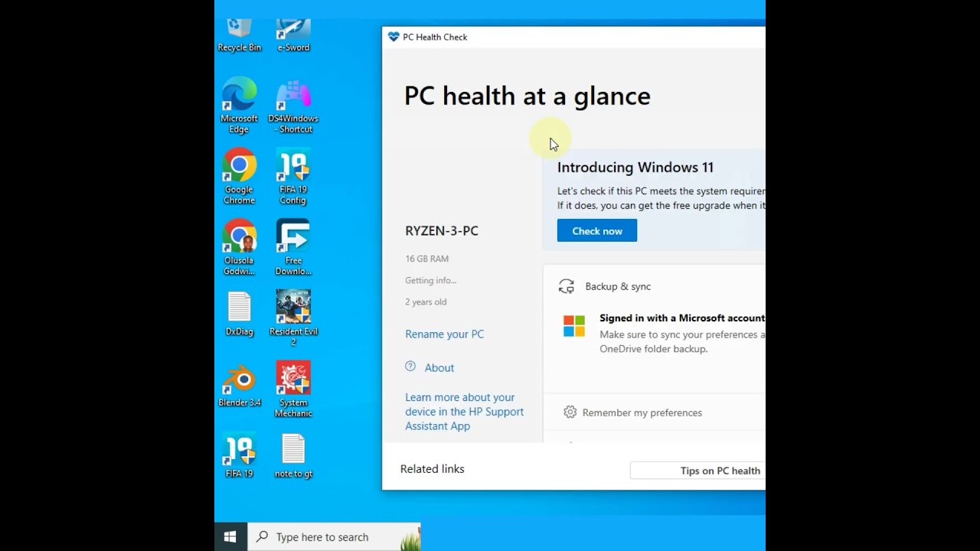The height and width of the screenshot is (551, 980).
Task: Open HP Support Assistant App link
Action: pyautogui.click(x=464, y=412)
